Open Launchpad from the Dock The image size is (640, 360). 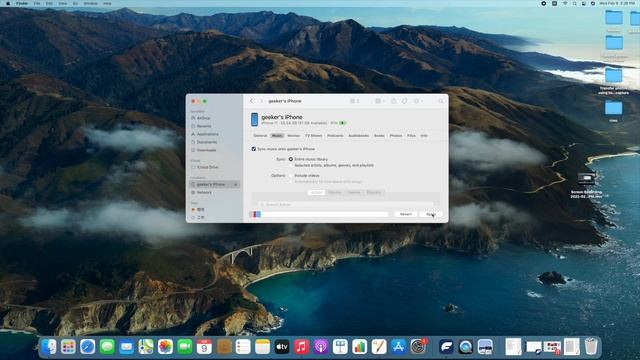(x=68, y=347)
